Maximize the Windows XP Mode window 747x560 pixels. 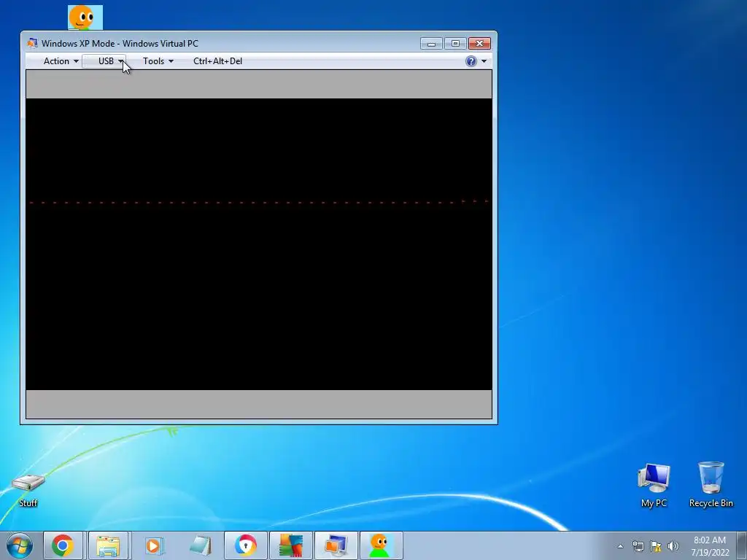point(455,43)
